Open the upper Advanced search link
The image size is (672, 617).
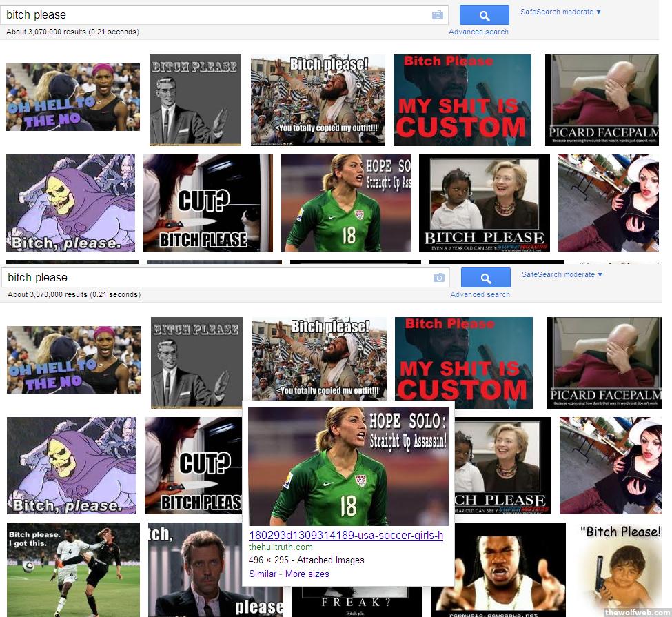tap(478, 32)
